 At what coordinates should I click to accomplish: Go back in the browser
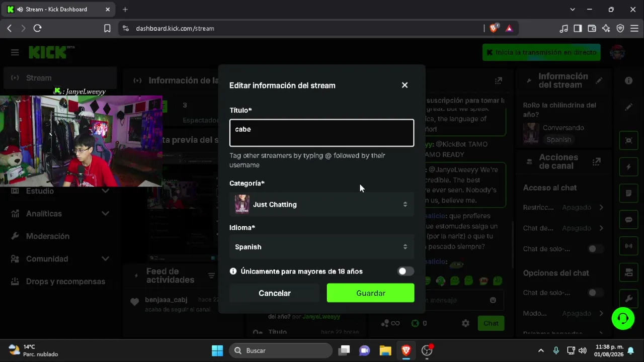click(x=9, y=29)
